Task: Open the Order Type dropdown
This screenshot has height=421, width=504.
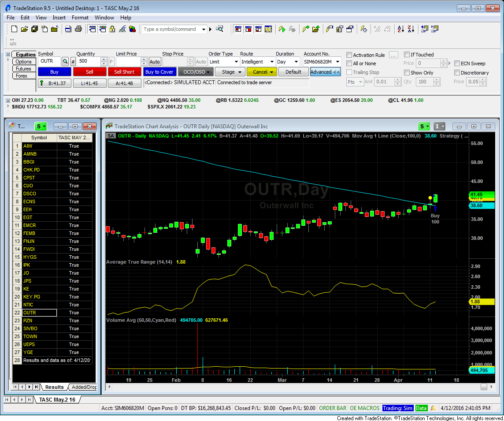Action: point(236,62)
